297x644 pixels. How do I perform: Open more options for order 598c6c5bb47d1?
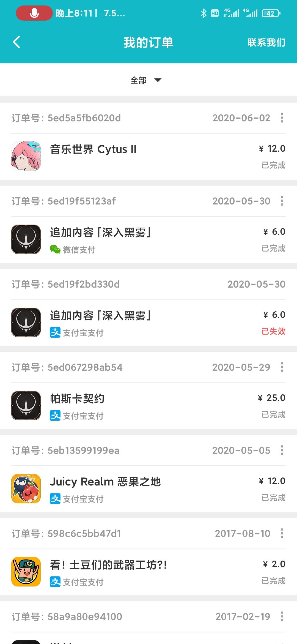282,533
